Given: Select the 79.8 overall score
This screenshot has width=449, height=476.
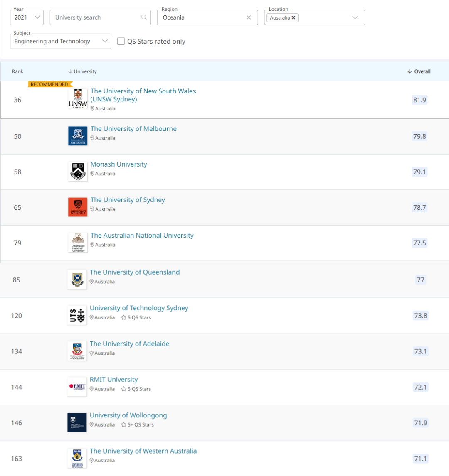Looking at the screenshot, I should point(419,136).
